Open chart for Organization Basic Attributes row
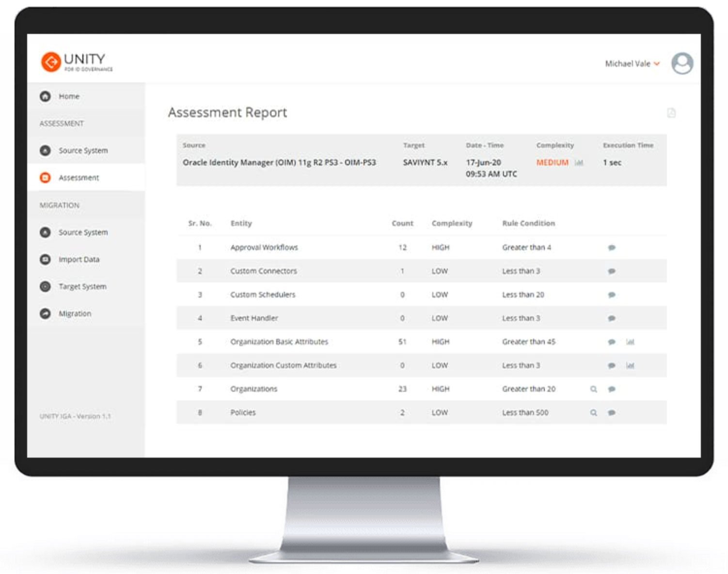 [630, 342]
